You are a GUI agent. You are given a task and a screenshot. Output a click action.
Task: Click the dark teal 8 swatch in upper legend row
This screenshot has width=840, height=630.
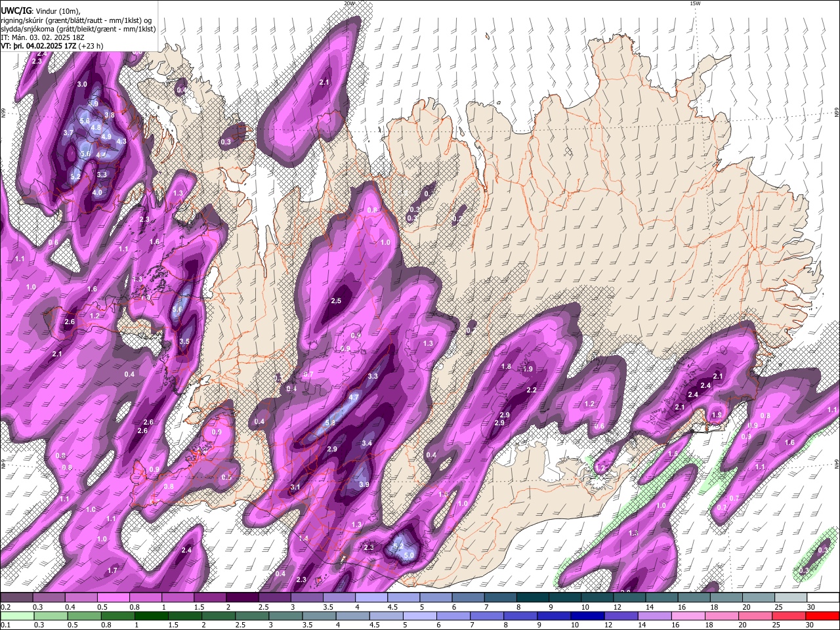[533, 598]
